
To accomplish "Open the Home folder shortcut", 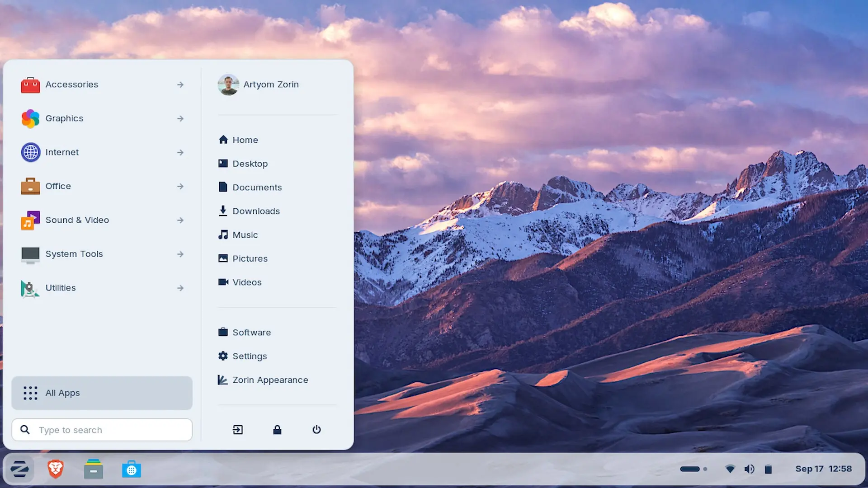I will (x=245, y=140).
